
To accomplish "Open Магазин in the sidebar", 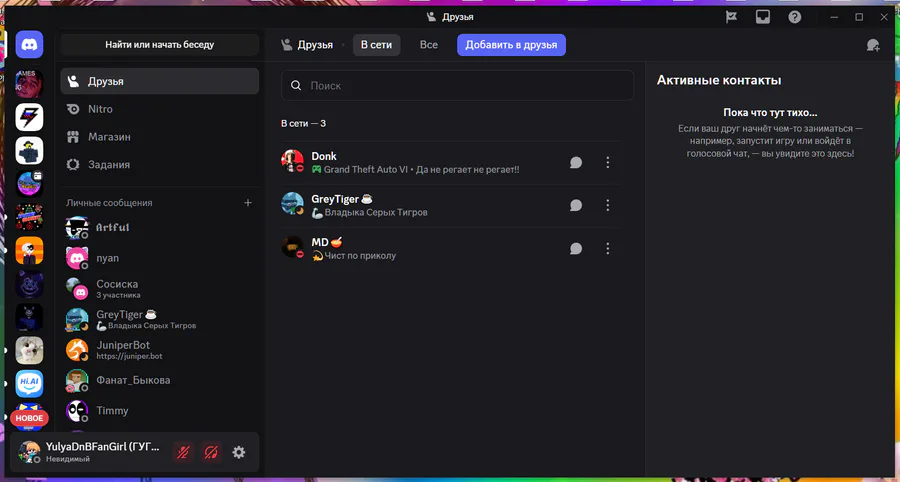I will (160, 137).
